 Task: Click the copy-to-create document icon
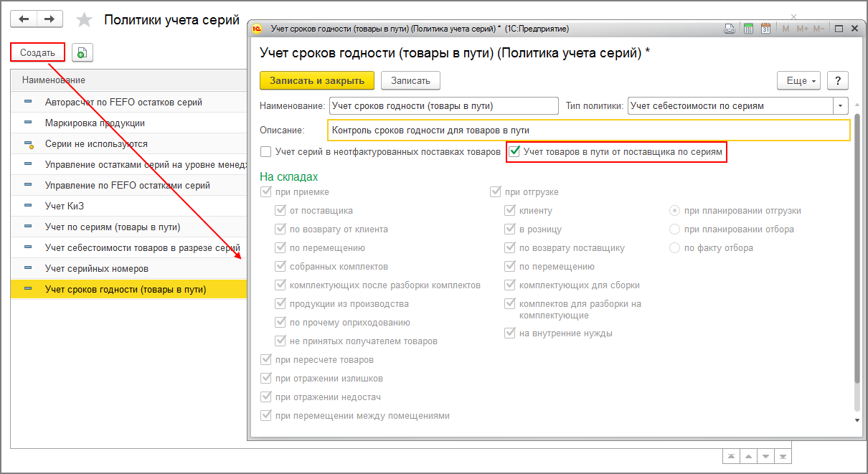[82, 53]
